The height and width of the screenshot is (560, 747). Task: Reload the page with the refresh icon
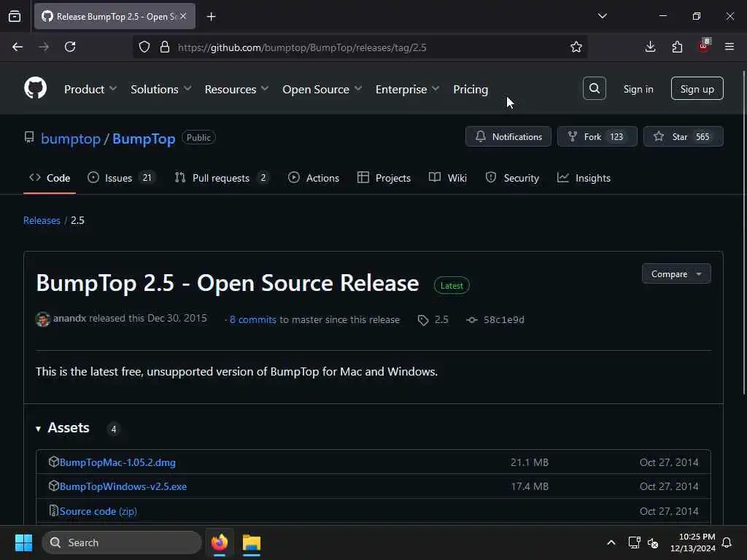70,47
